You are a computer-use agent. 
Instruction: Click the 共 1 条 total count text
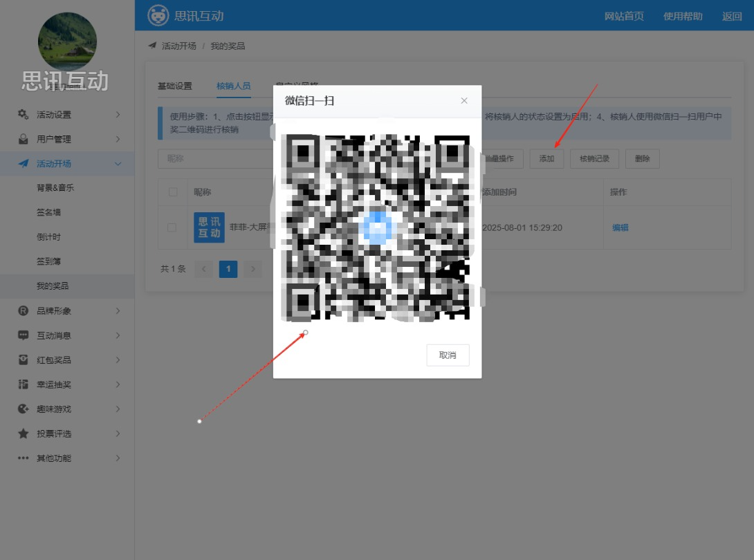tap(173, 269)
